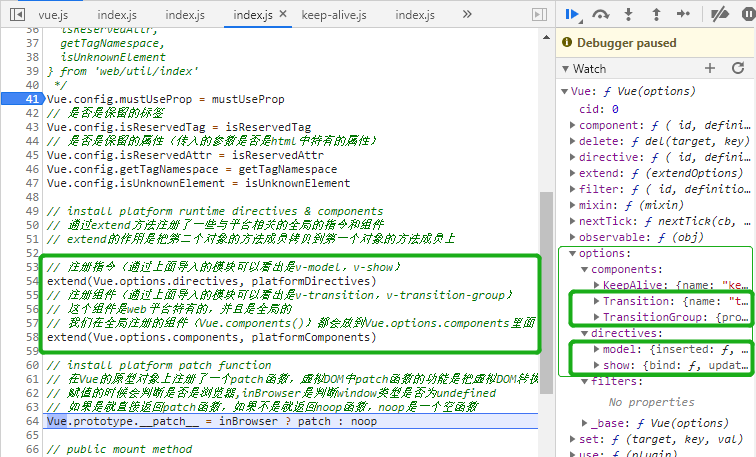Click the 'cid: 0' watch value
Screen dimensions: 756x457
click(x=599, y=109)
